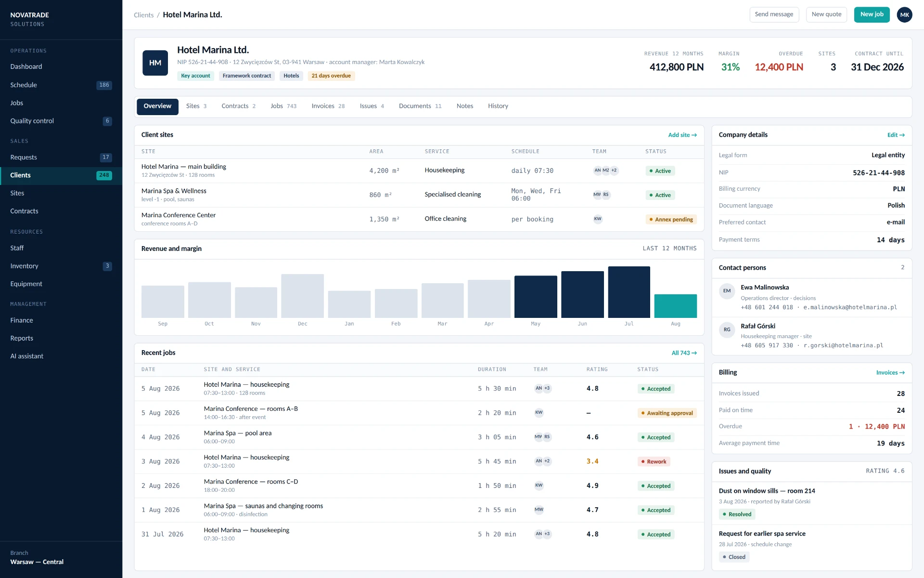
Task: Select the July revenue bar
Action: point(629,292)
